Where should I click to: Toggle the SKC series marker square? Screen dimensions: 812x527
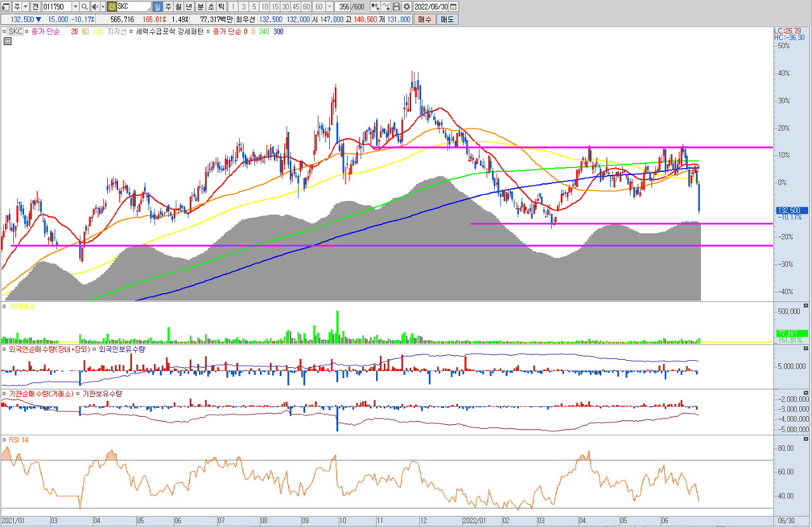click(x=4, y=31)
